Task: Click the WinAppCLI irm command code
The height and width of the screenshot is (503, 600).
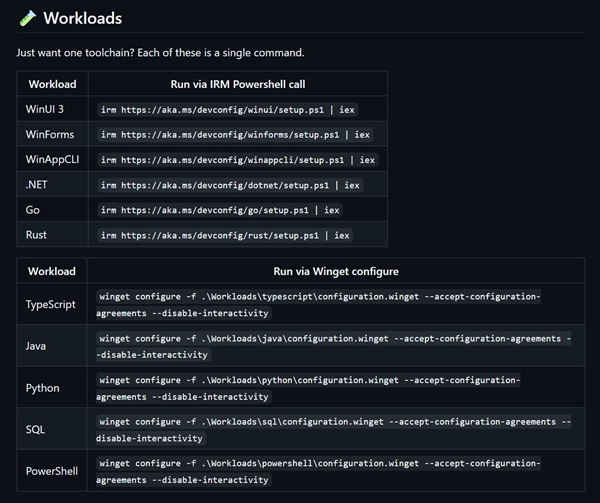Action: coord(238,160)
